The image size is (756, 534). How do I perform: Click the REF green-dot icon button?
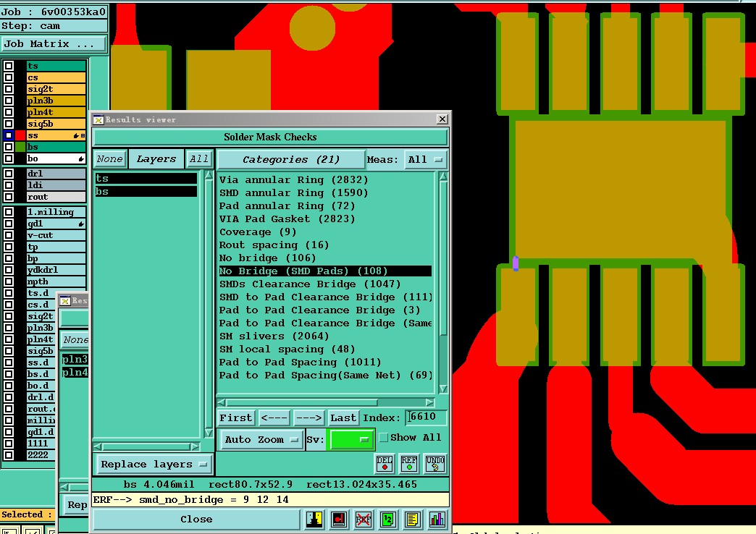(x=409, y=463)
